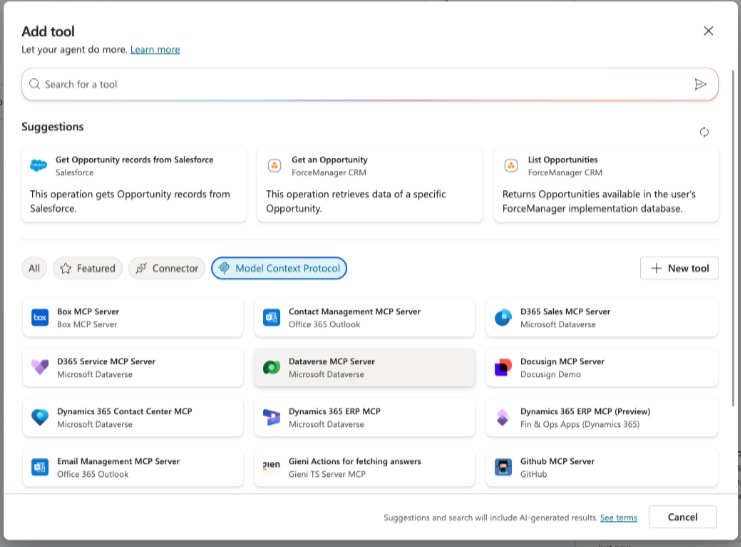Click the New tool button
The height and width of the screenshot is (547, 741).
[679, 268]
